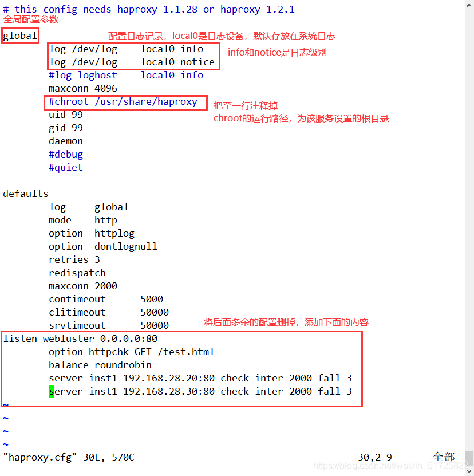Click the 'uid 99' line

pyautogui.click(x=66, y=115)
